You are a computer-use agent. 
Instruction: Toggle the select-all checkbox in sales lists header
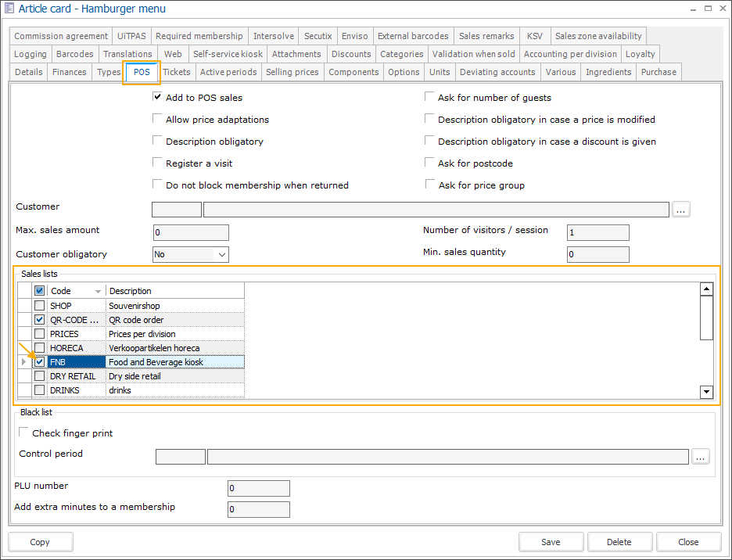[39, 291]
